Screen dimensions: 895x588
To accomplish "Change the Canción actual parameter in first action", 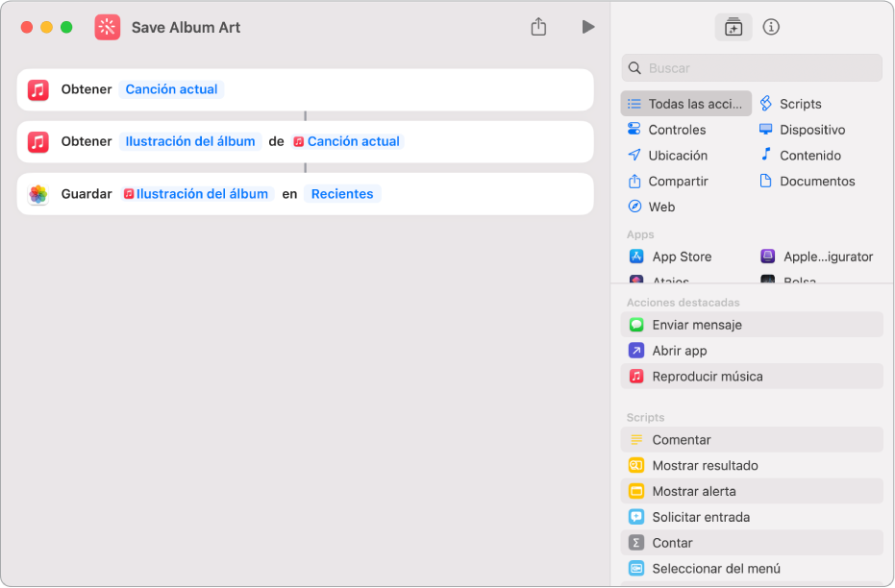I will [x=171, y=89].
